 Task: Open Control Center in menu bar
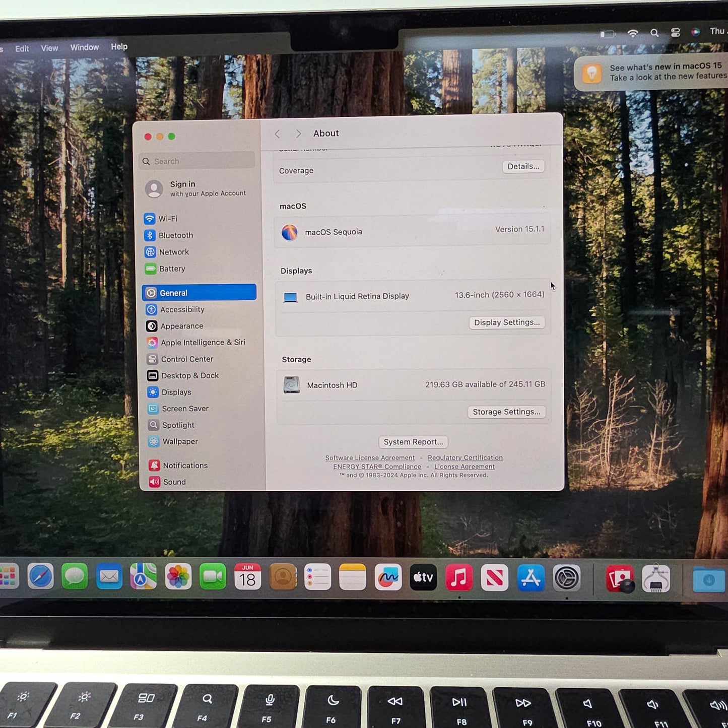(676, 32)
